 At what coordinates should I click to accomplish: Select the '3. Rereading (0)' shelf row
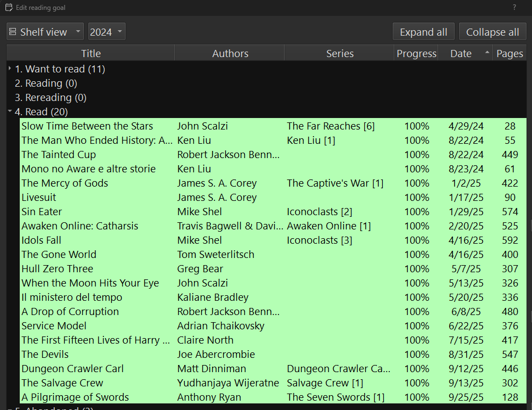(50, 97)
